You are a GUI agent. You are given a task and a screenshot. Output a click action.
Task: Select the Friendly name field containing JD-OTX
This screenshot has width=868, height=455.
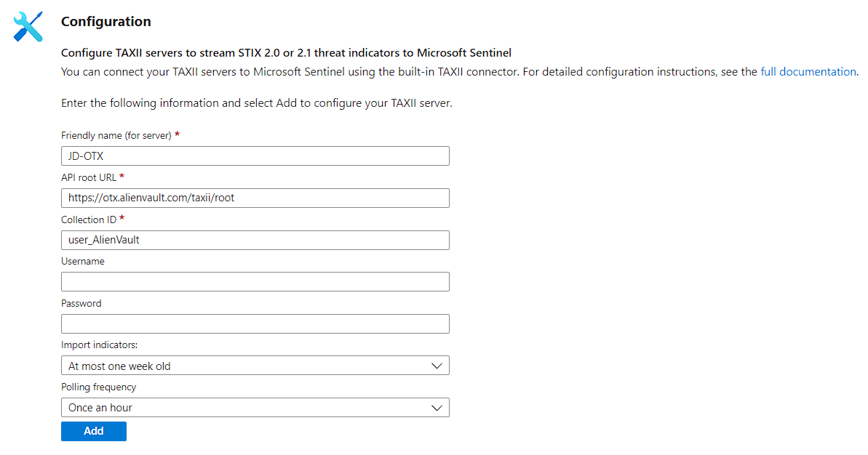(255, 156)
